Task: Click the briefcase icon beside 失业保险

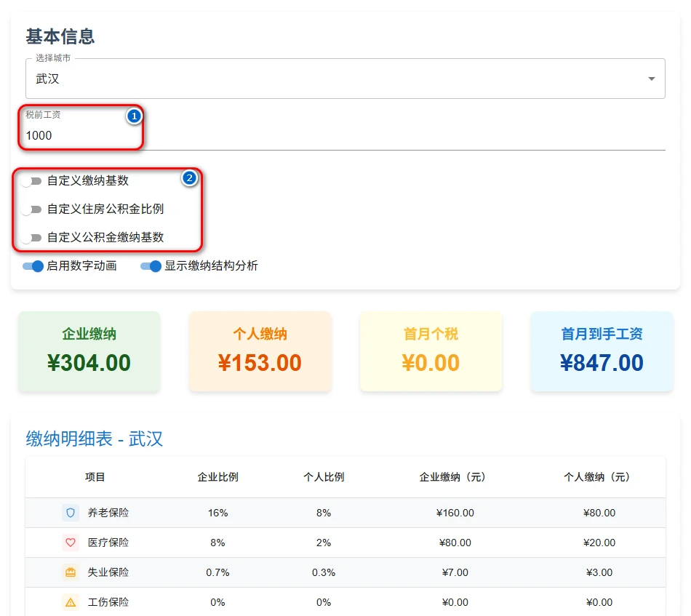Action: (71, 572)
